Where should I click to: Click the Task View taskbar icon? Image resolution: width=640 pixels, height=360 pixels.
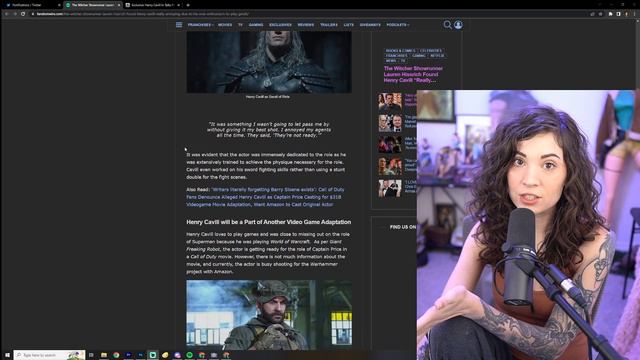point(91,355)
